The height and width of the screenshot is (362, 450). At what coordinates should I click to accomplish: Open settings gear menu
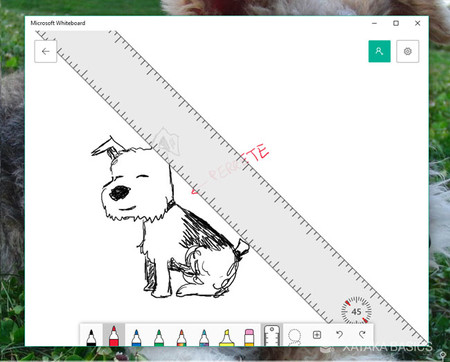(408, 51)
